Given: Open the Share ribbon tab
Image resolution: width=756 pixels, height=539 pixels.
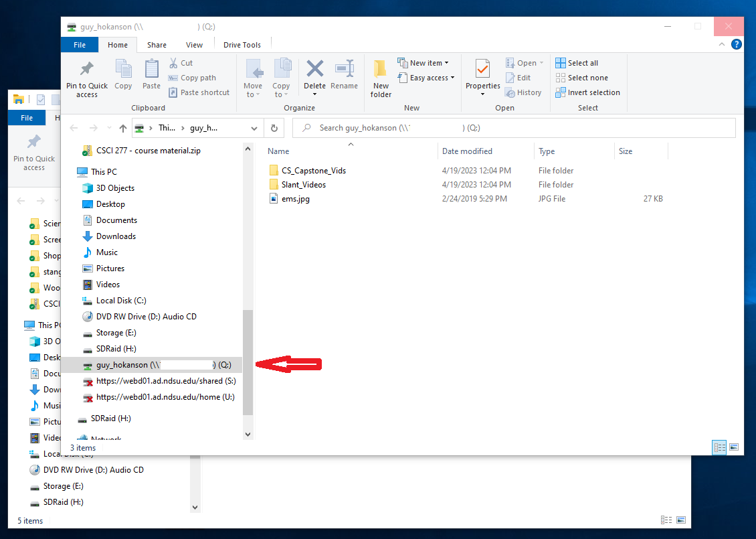Looking at the screenshot, I should tap(157, 45).
